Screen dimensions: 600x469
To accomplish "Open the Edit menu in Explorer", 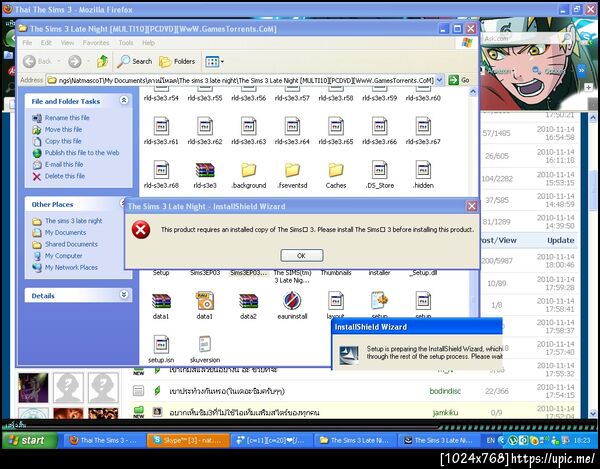I will tap(46, 43).
